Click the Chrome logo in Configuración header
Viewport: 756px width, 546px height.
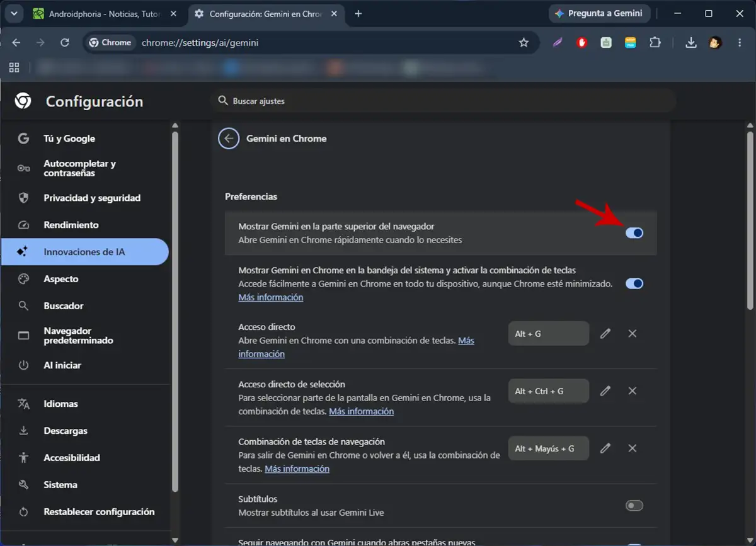tap(23, 101)
